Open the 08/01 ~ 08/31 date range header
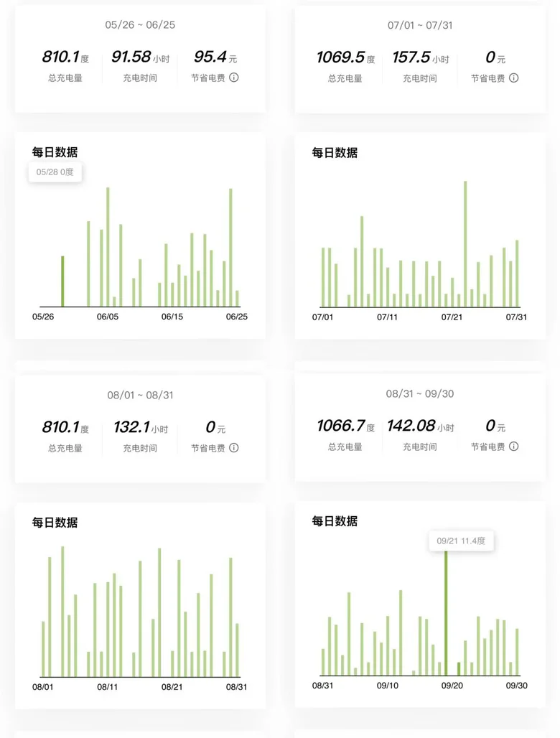The height and width of the screenshot is (738, 560). click(x=140, y=395)
